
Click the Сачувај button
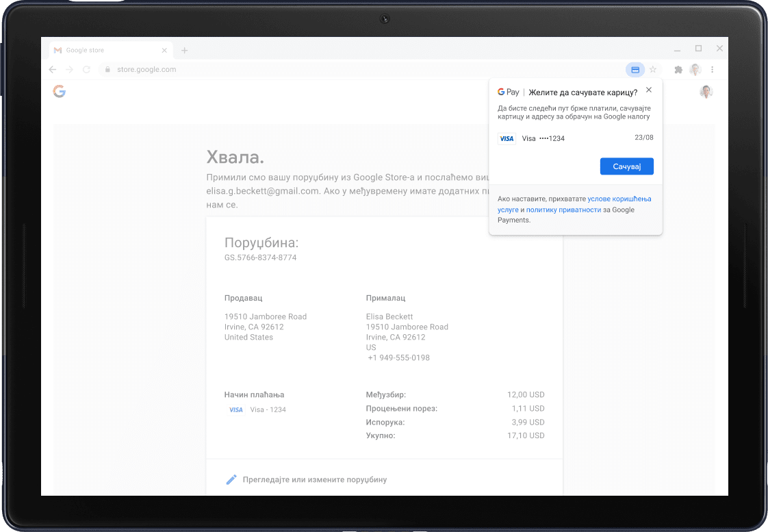click(x=627, y=166)
